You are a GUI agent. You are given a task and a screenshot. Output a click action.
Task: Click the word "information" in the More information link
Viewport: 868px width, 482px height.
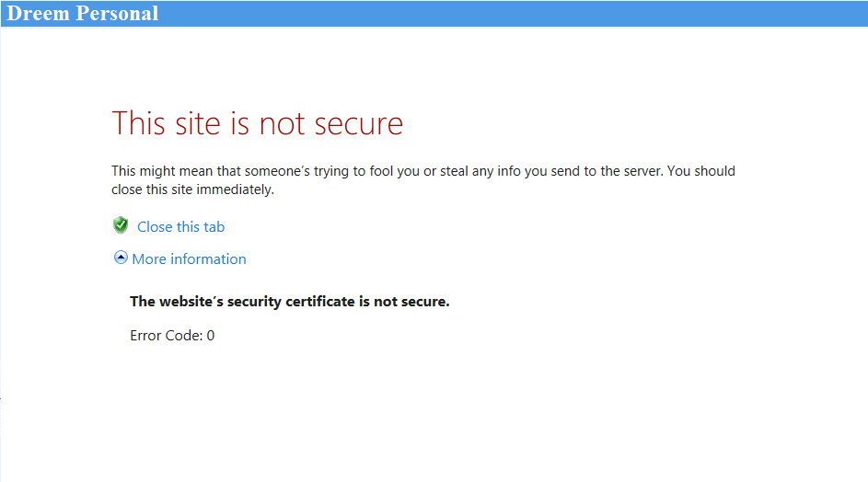pyautogui.click(x=208, y=259)
